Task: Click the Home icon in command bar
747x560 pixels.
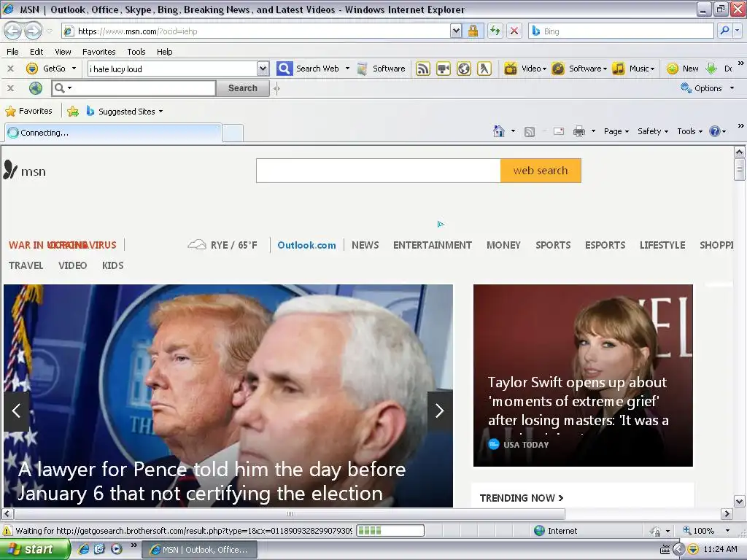Action: pyautogui.click(x=499, y=131)
